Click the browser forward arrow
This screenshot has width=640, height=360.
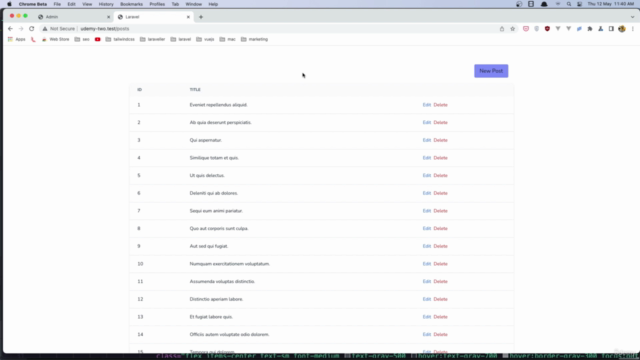tap(21, 29)
